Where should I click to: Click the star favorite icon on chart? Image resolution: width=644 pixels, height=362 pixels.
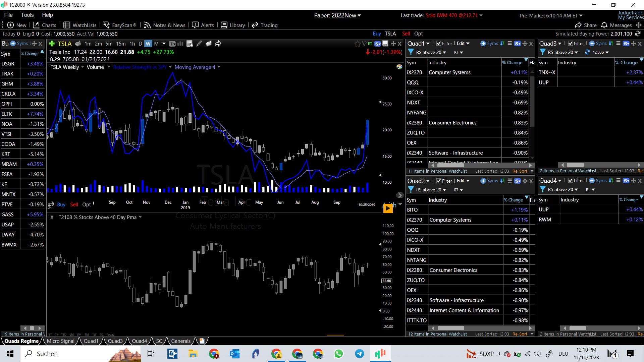point(357,44)
